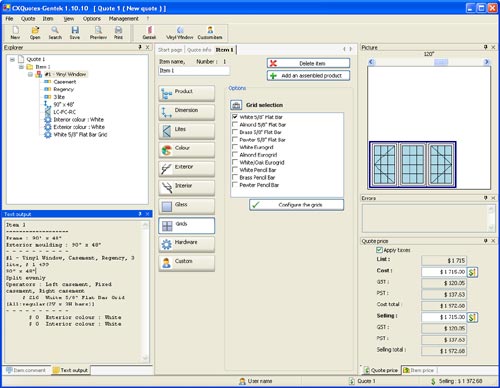Switch to the Item comment tab
Screen dimensions: 500x388
[x=26, y=370]
